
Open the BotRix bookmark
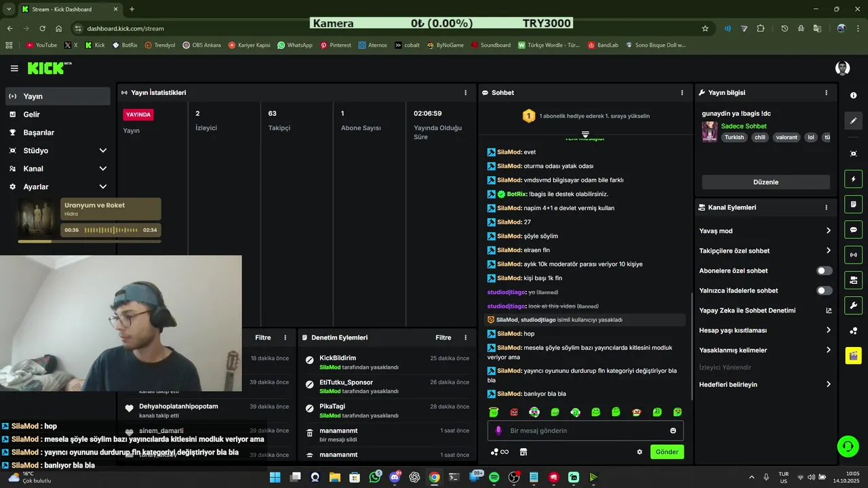[x=125, y=45]
